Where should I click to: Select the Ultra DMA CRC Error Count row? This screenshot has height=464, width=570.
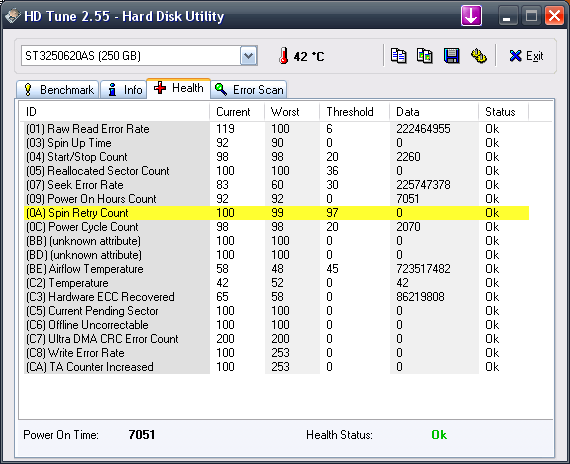[x=276, y=339]
